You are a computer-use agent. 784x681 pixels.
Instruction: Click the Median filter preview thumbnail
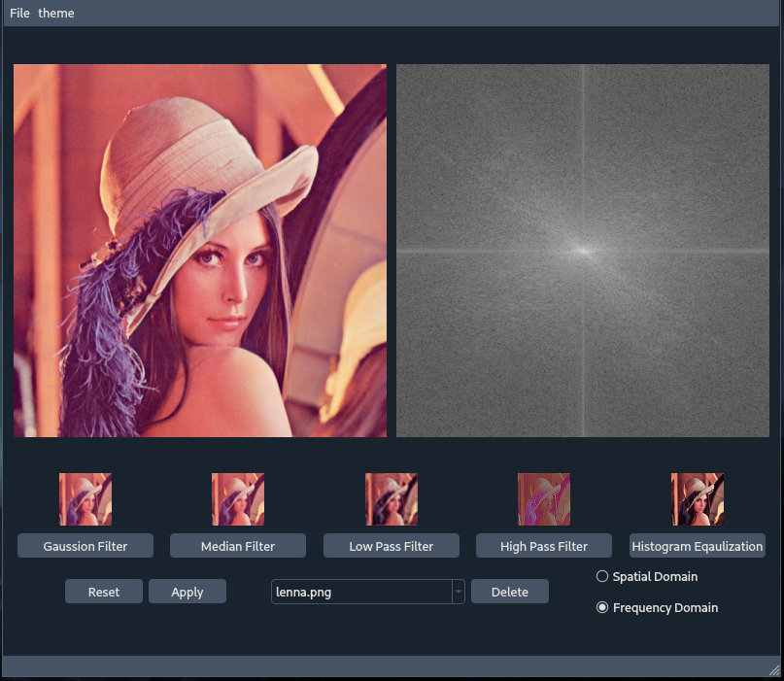pos(238,499)
